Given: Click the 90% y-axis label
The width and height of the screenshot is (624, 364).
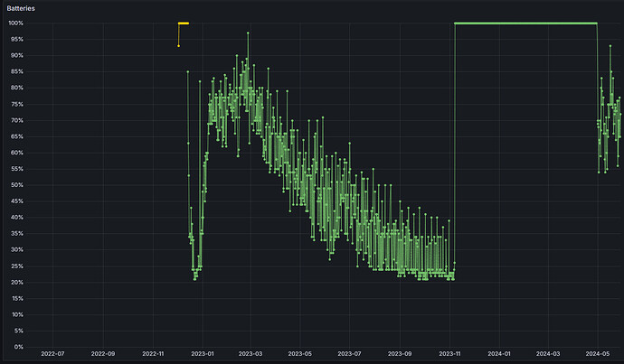Looking at the screenshot, I should pos(17,56).
